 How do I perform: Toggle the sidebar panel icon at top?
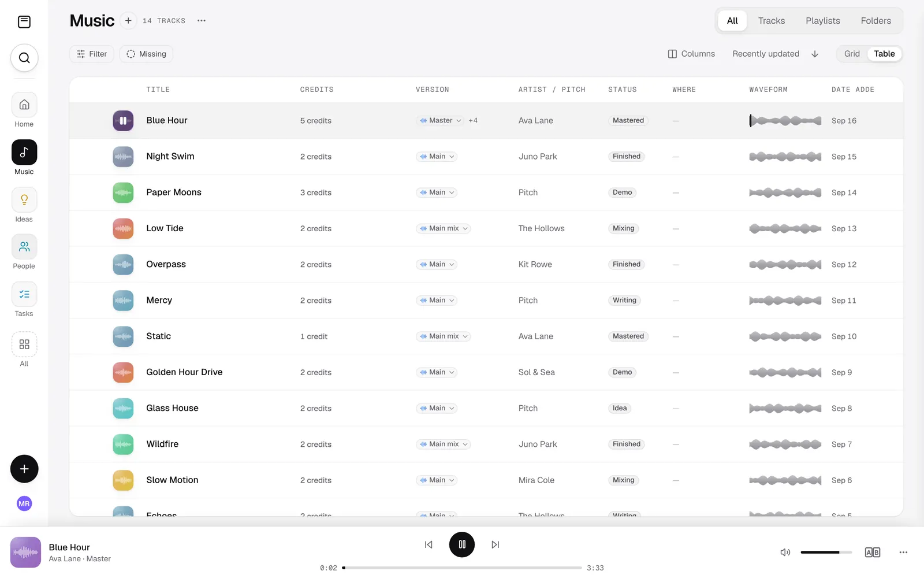pyautogui.click(x=24, y=22)
